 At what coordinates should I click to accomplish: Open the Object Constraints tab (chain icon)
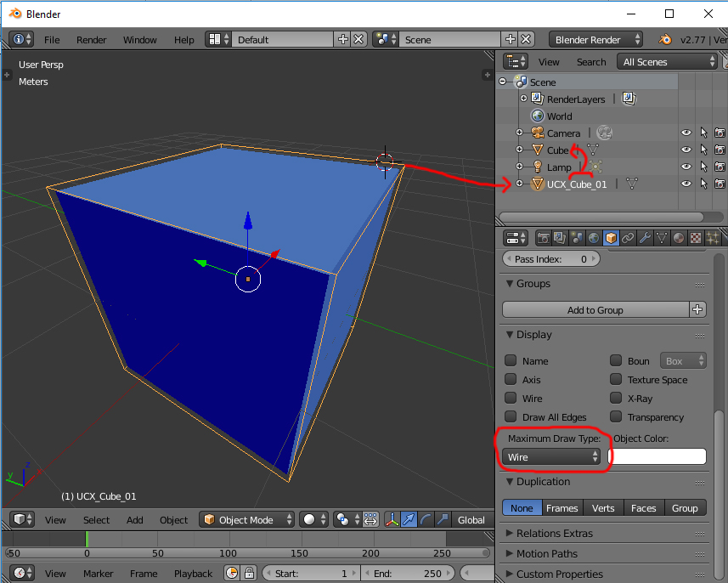coord(627,238)
